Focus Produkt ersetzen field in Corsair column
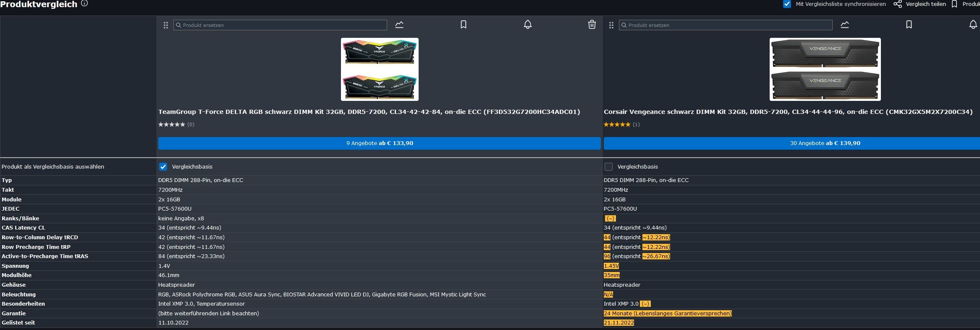Screen dimensions: 980x330 pos(726,25)
